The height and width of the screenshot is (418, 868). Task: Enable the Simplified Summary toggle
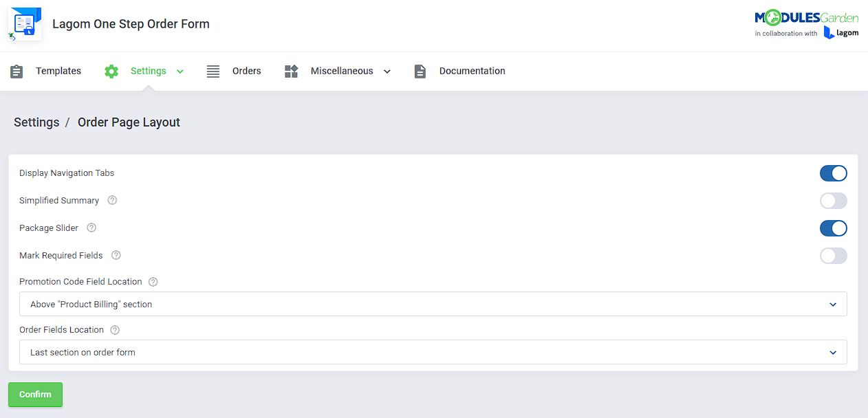pos(833,201)
